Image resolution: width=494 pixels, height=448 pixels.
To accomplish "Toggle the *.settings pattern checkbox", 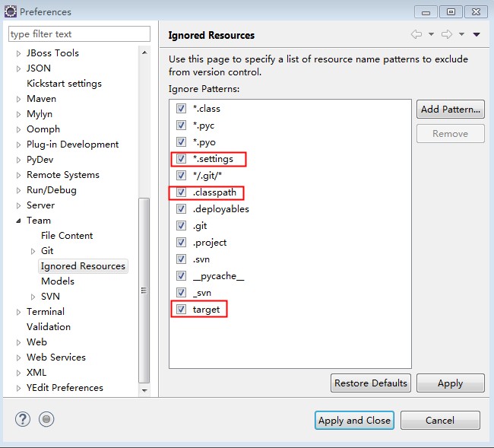I will tap(181, 159).
